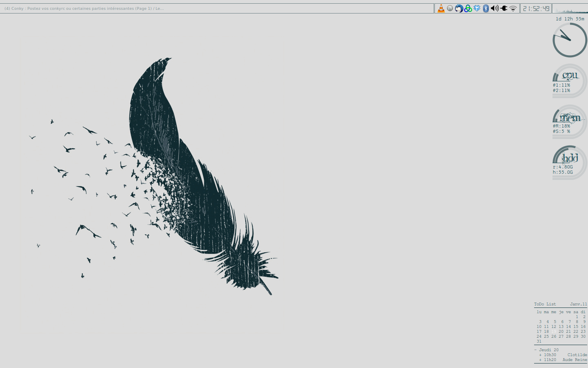
Task: Click the hdd ring gauge label
Action: pyautogui.click(x=570, y=158)
